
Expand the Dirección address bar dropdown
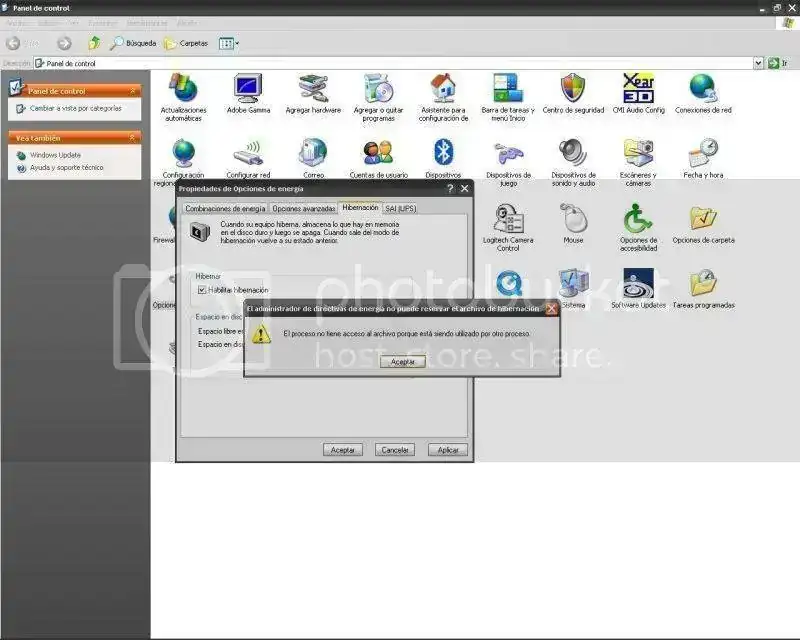[757, 62]
